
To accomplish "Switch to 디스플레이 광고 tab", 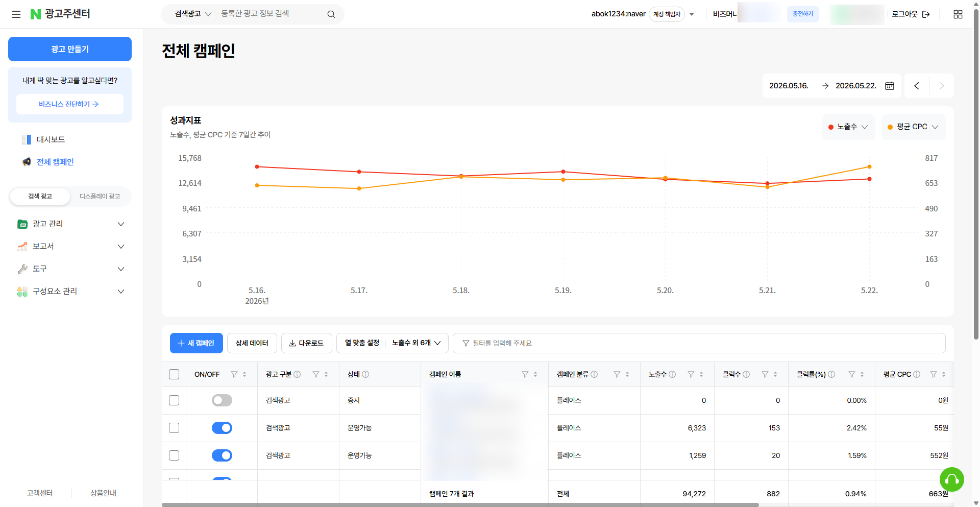I will click(100, 196).
